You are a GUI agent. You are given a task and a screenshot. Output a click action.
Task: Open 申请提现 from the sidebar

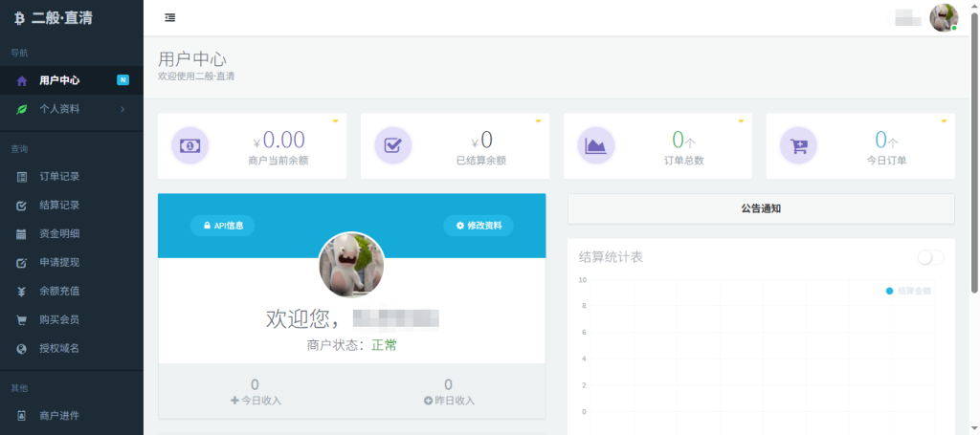tap(72, 263)
